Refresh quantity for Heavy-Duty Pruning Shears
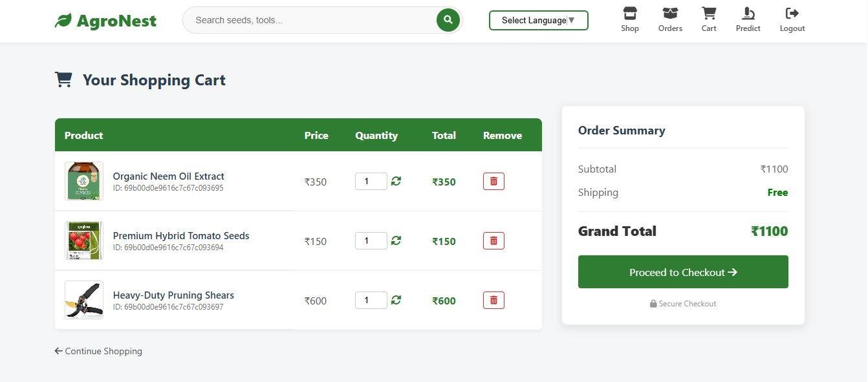868x382 pixels. (396, 301)
